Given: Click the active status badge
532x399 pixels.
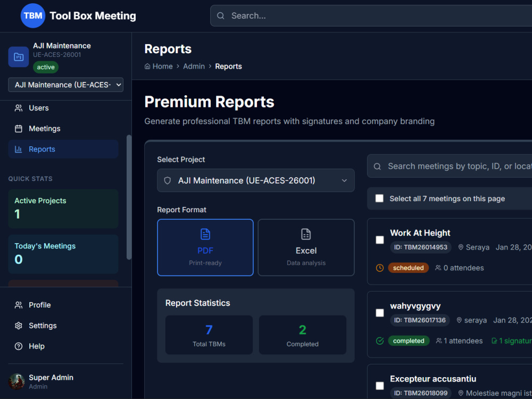Looking at the screenshot, I should click(x=46, y=67).
